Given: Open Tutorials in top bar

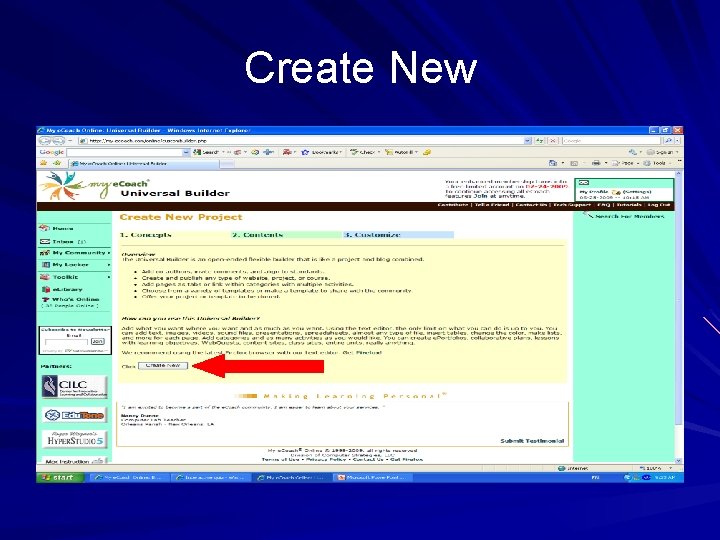Looking at the screenshot, I should pyautogui.click(x=629, y=205).
